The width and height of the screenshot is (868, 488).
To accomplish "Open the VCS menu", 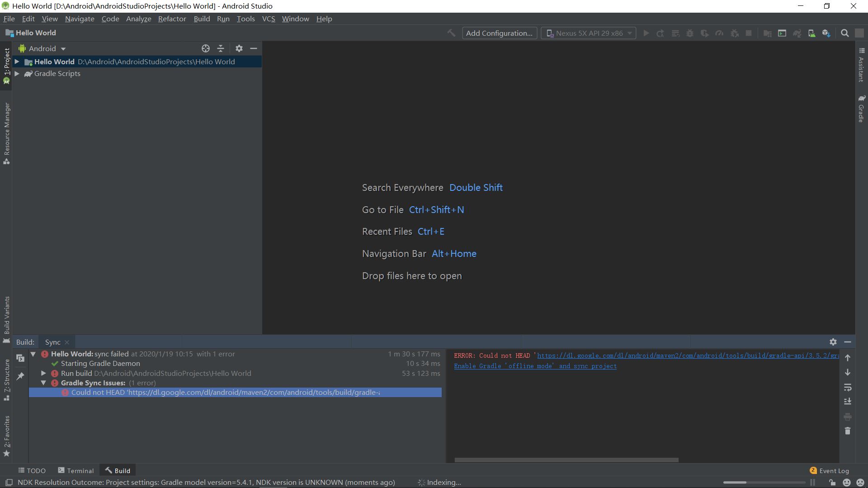I will tap(269, 19).
